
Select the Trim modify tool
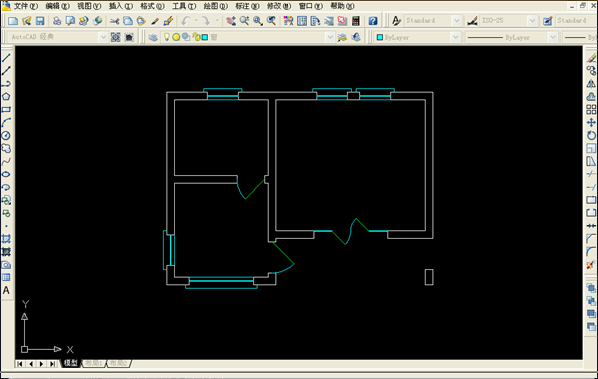[591, 174]
